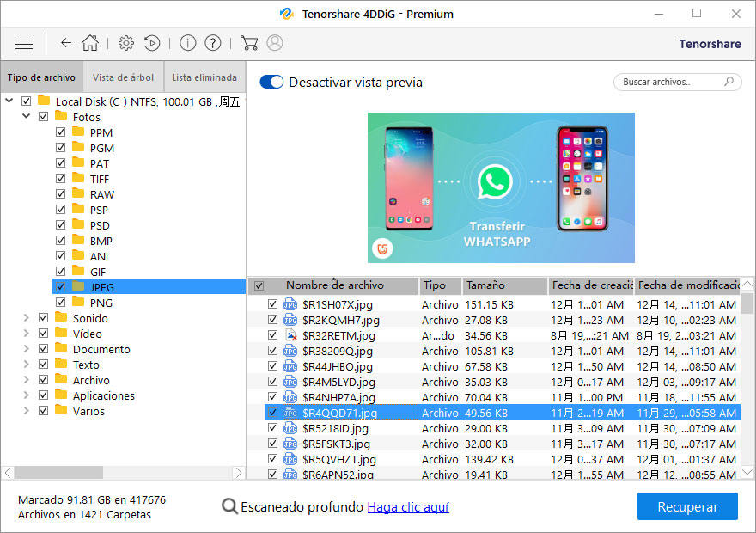The width and height of the screenshot is (756, 533).
Task: Sort by Fecha de modificación column
Action: click(x=687, y=285)
